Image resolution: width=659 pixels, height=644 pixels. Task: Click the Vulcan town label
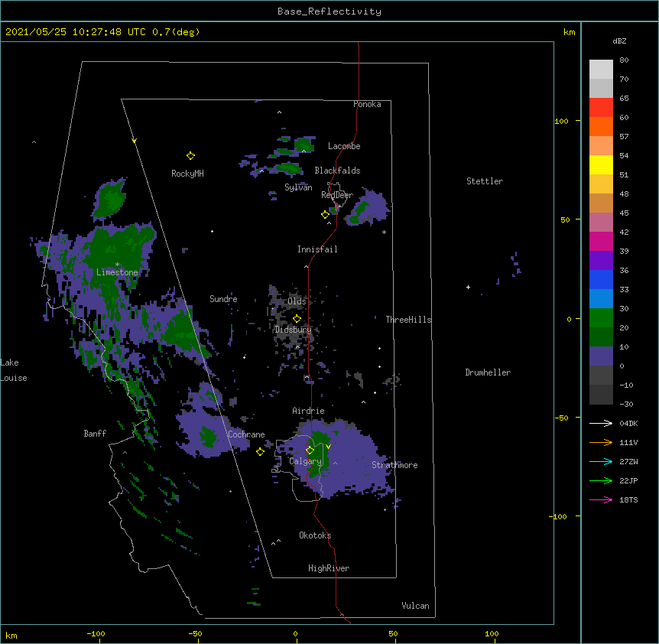[415, 606]
